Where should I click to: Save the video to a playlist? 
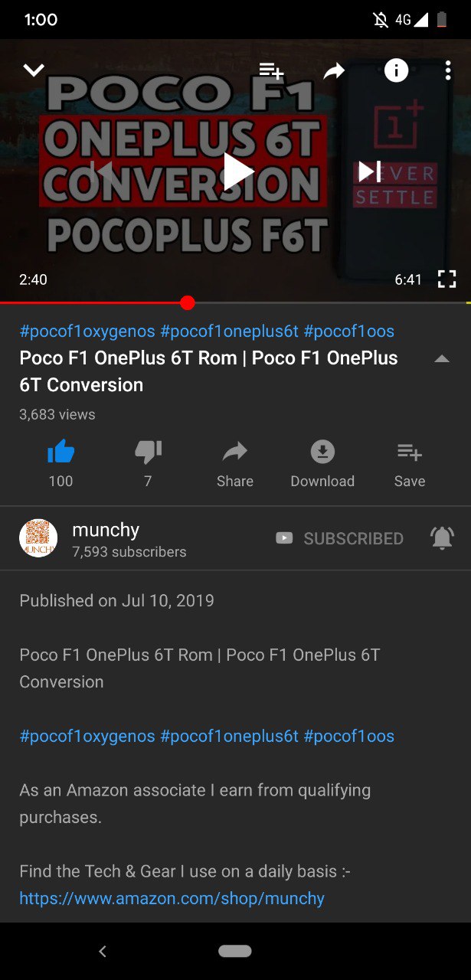coord(410,464)
